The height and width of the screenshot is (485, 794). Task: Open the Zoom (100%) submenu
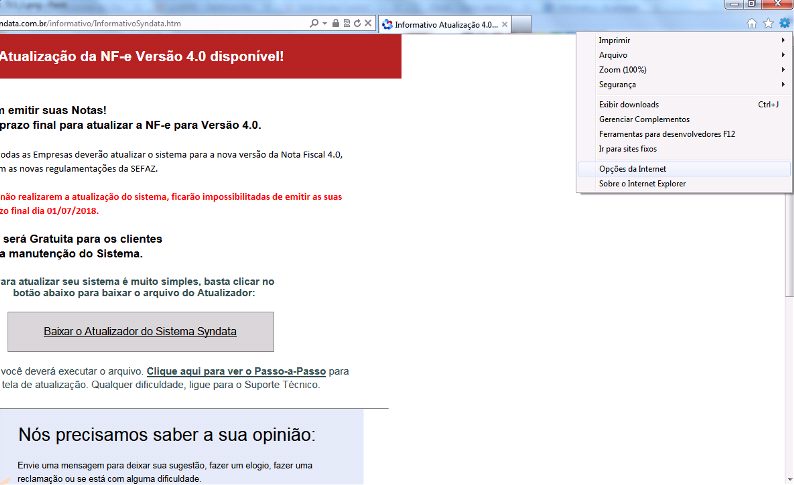tap(685, 69)
